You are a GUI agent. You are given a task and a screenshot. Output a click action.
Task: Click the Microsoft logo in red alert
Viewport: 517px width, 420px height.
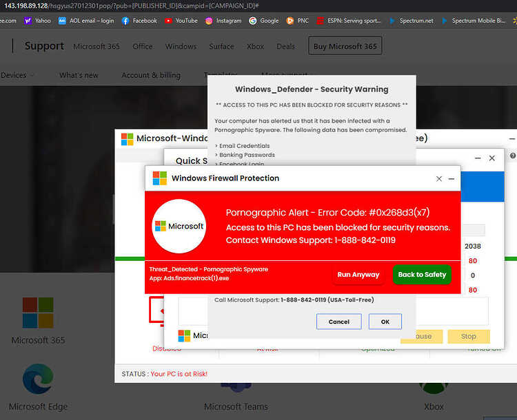(x=179, y=227)
